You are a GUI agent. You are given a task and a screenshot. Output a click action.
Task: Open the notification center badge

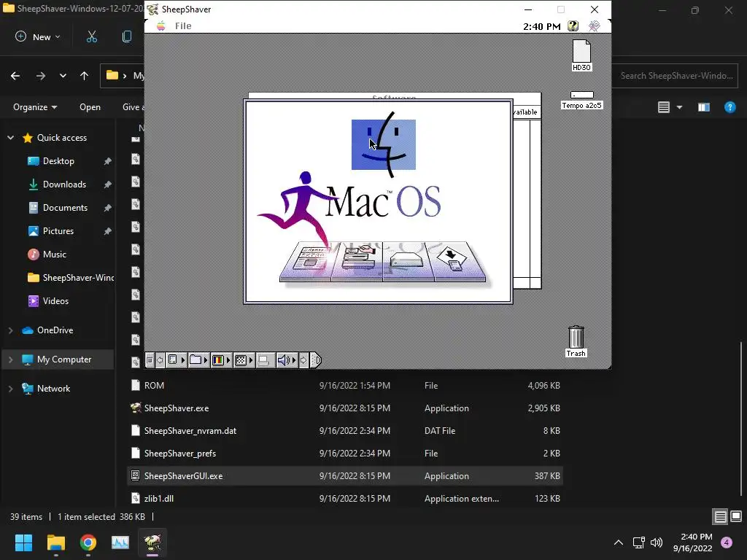click(x=727, y=542)
